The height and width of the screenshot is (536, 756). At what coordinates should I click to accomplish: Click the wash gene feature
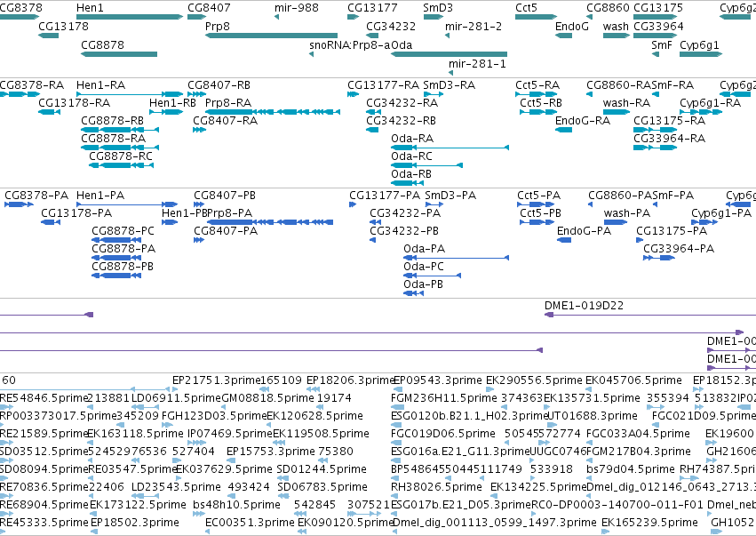click(617, 36)
